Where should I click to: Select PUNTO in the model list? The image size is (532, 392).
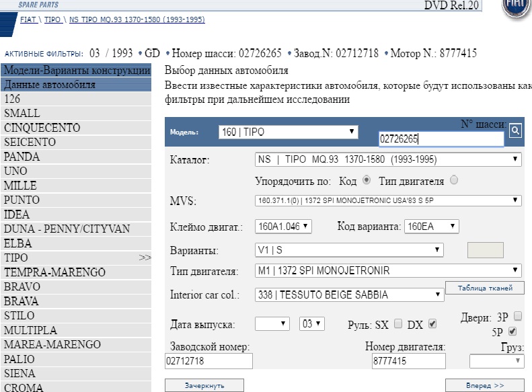click(x=22, y=200)
